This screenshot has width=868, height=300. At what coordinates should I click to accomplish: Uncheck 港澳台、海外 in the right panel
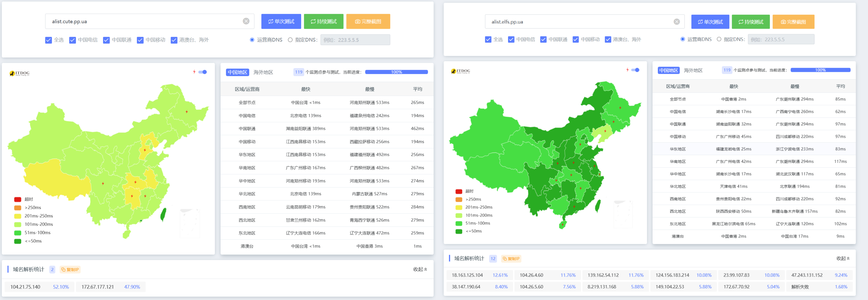[x=608, y=39]
